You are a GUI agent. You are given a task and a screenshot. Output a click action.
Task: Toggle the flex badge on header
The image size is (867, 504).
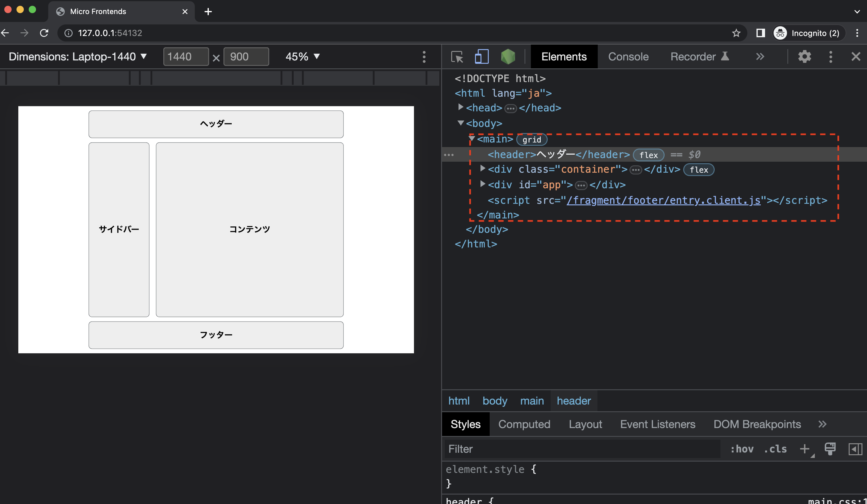[648, 155]
